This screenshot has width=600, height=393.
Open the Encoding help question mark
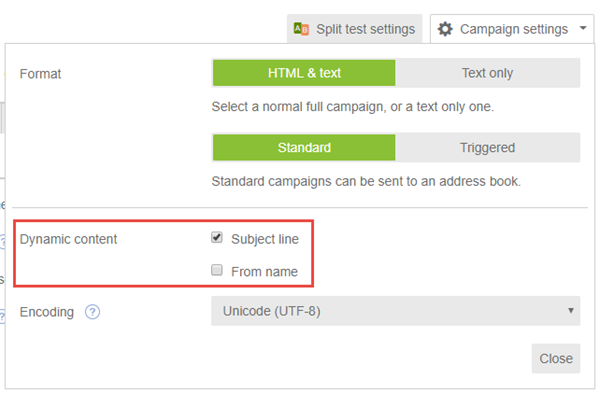click(x=92, y=312)
